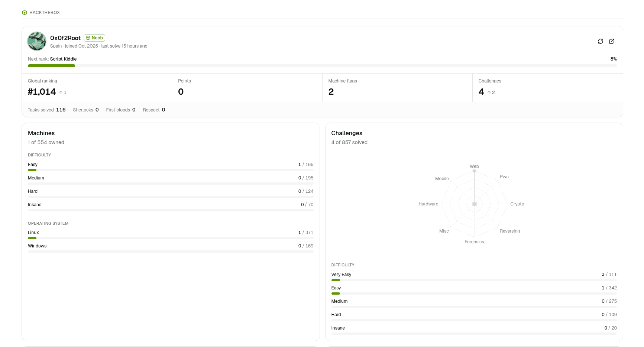Click the Reversing label on radar chart
Viewport: 644px width, 347px height.
coord(510,231)
